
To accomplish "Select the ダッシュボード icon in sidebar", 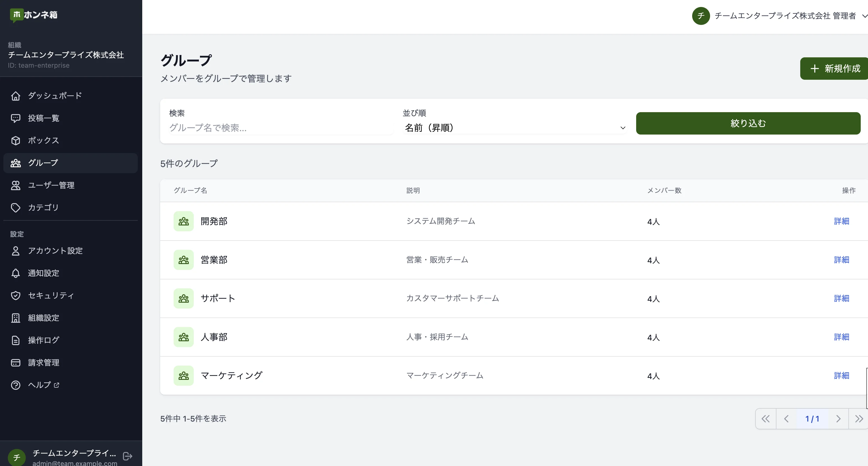I will coord(16,96).
